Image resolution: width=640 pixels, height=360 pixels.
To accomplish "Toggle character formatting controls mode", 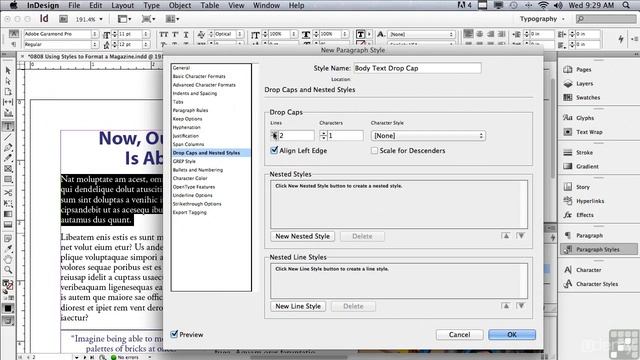I will 13,33.
